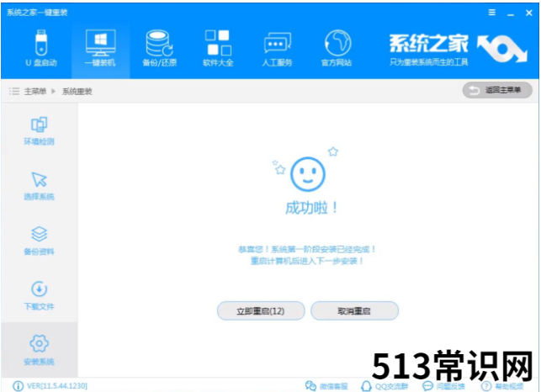Click the 取消重启 button
The image size is (541, 392).
[x=354, y=311]
